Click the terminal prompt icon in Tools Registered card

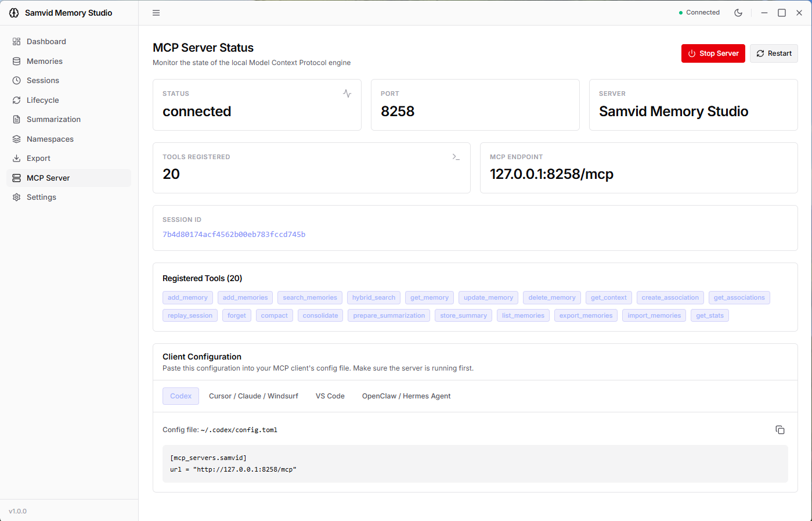click(x=456, y=157)
